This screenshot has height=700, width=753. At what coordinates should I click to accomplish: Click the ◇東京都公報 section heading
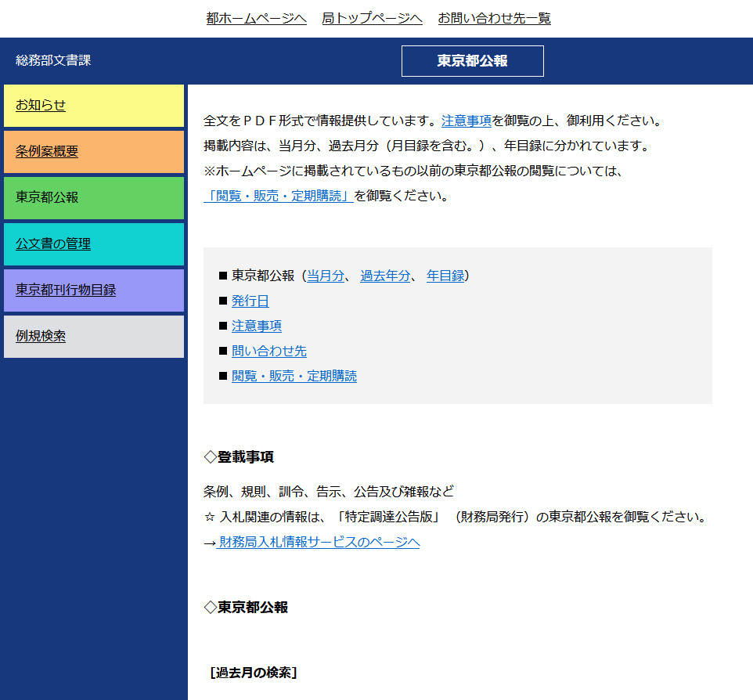coord(246,608)
